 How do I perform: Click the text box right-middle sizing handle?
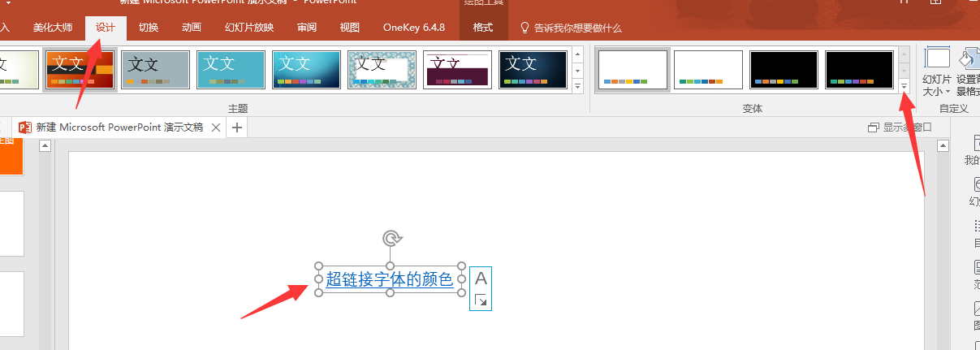point(462,279)
